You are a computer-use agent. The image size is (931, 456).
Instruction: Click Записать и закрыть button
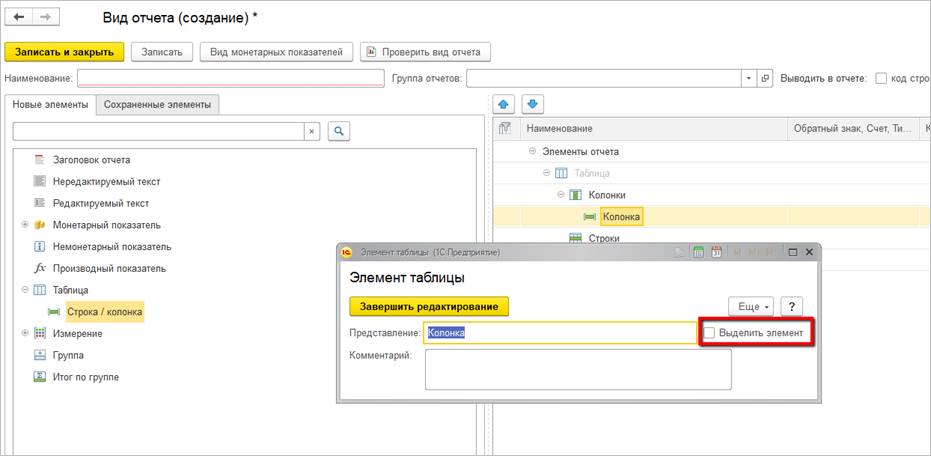64,52
